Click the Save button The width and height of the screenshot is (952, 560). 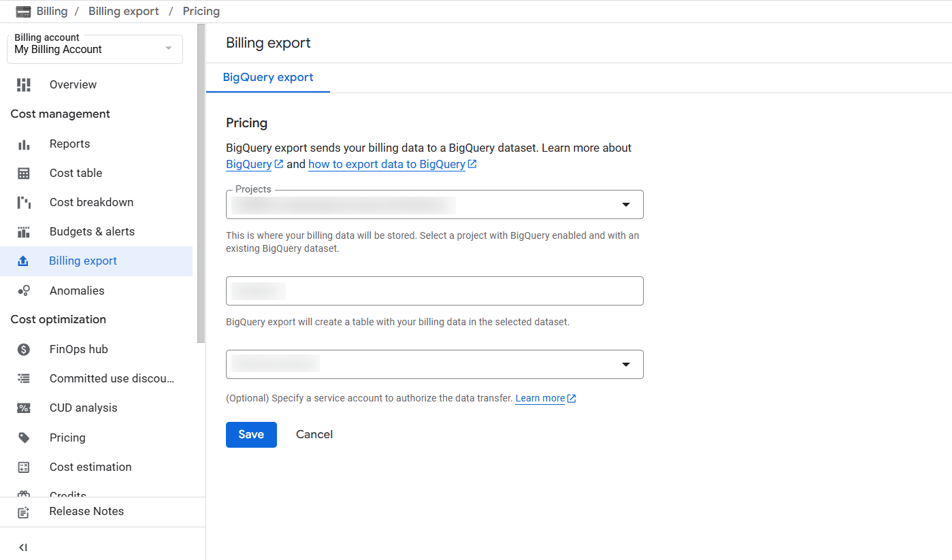point(251,435)
